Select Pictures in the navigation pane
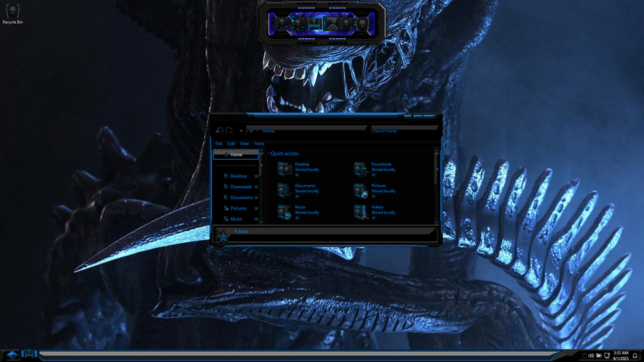Screen dimensions: 644x362 238,208
